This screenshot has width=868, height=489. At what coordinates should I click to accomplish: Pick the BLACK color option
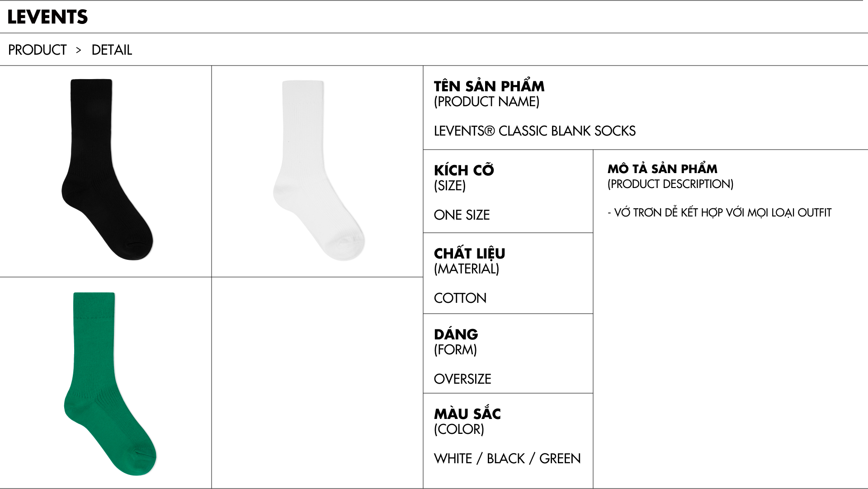[505, 459]
